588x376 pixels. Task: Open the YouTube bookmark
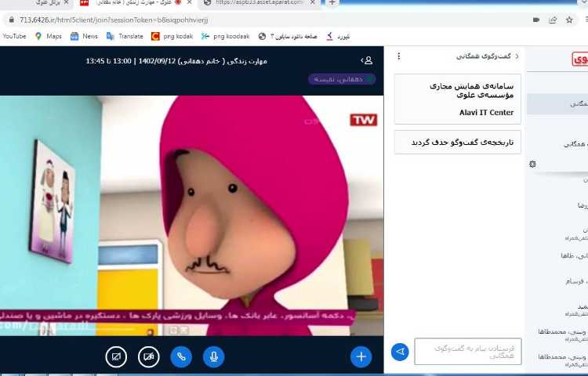pos(14,36)
